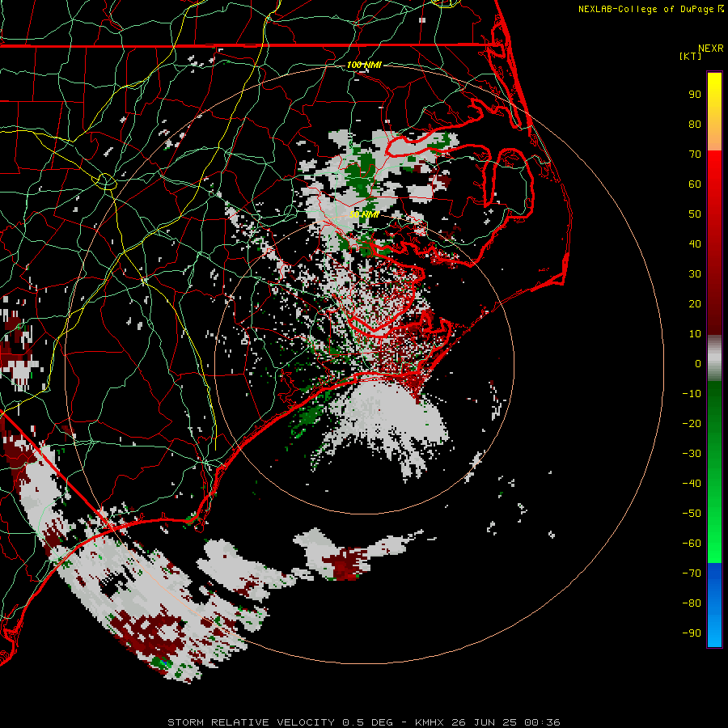The width and height of the screenshot is (728, 728).
Task: Click the positive 60 knot scale label
Action: coord(695,184)
